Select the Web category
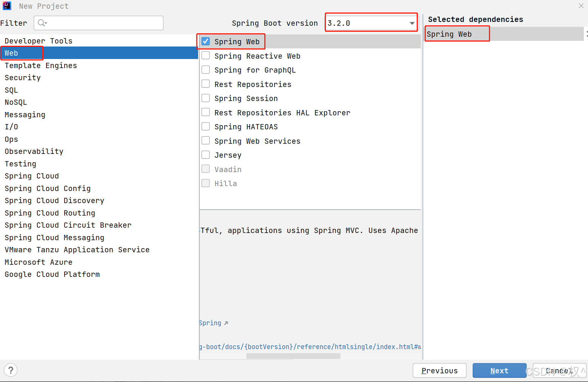This screenshot has height=382, width=588. point(99,53)
